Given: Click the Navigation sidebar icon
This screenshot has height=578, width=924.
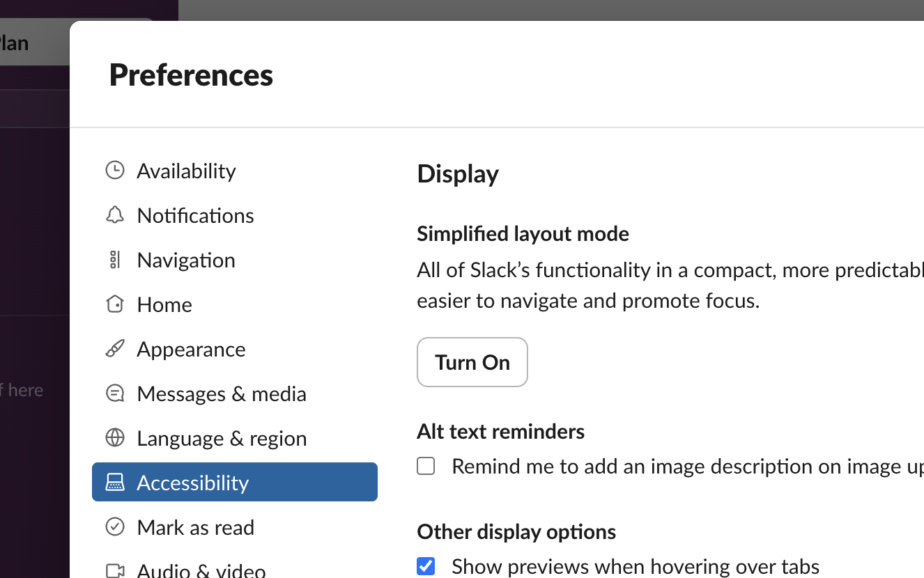Looking at the screenshot, I should coord(115,260).
